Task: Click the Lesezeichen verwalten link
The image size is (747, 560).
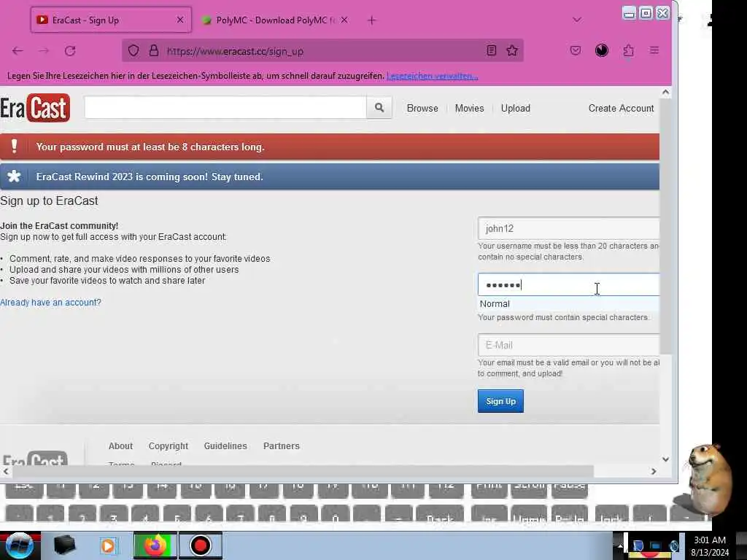Action: point(432,76)
